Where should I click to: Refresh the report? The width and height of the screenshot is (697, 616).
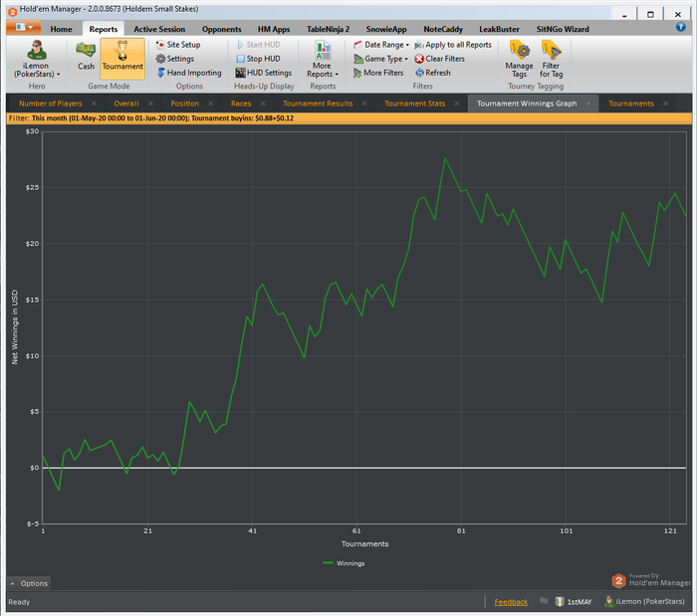coord(432,73)
